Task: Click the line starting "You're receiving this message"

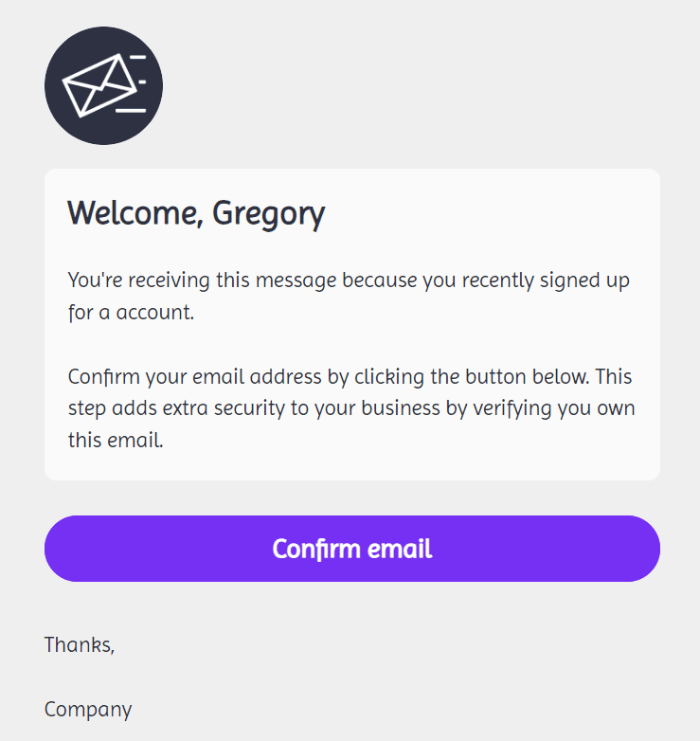Action: 349,280
